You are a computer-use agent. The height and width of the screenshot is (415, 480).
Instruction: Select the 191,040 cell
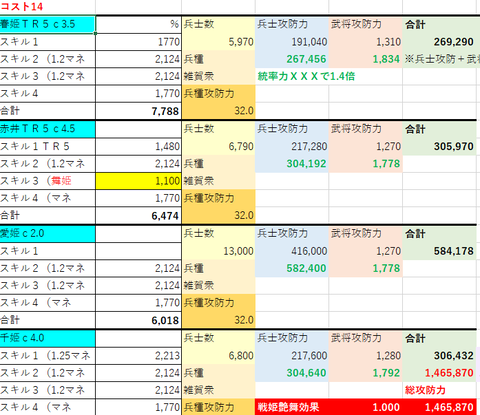pos(292,42)
